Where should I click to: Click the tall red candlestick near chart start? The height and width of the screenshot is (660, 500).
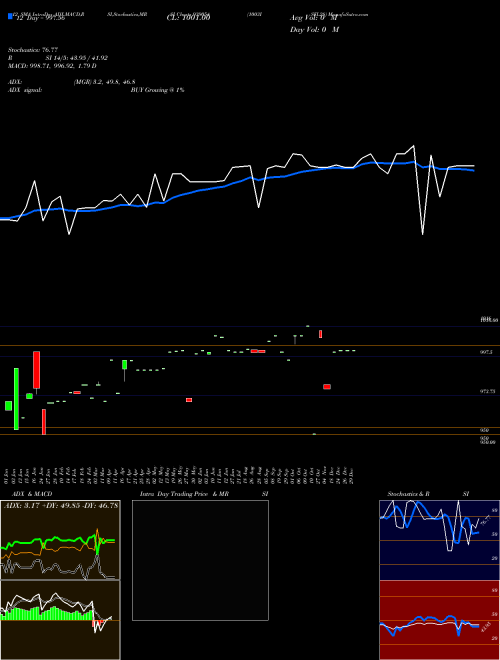(x=37, y=370)
